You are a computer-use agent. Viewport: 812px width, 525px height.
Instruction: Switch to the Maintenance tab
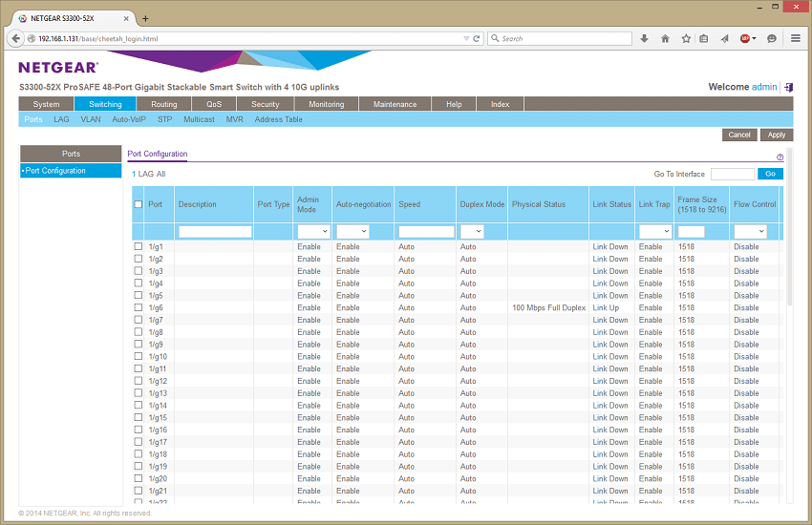click(x=395, y=104)
